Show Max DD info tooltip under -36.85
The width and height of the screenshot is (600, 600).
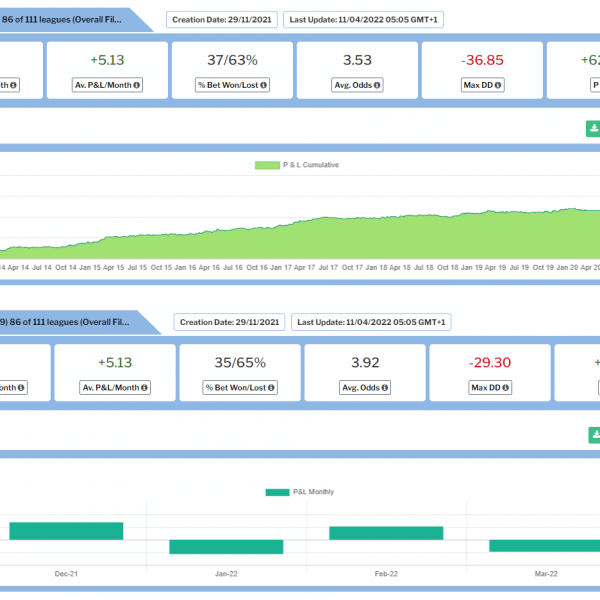click(x=500, y=85)
